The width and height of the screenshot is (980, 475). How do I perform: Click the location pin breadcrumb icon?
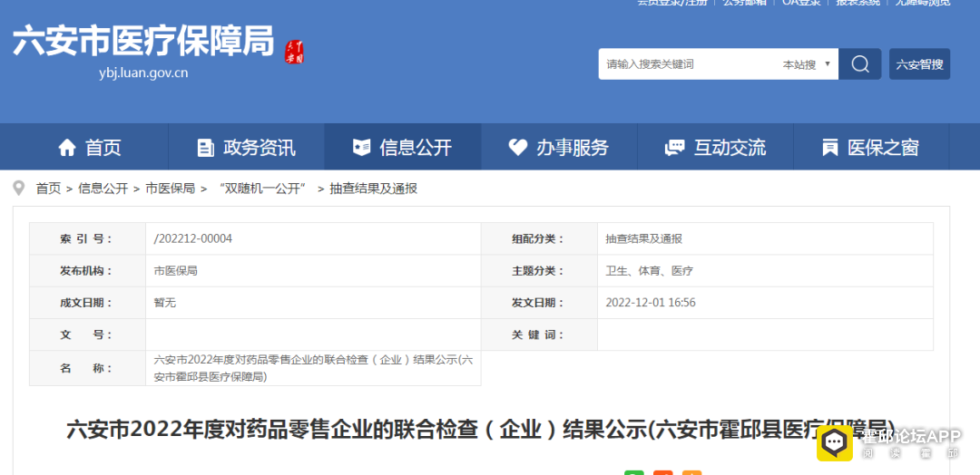19,188
